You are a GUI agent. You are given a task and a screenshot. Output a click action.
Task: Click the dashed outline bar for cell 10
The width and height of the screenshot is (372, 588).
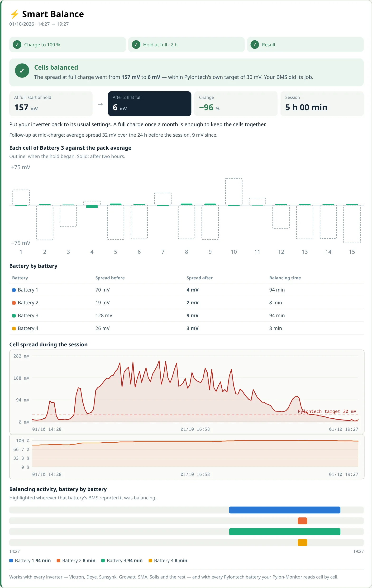pos(234,192)
